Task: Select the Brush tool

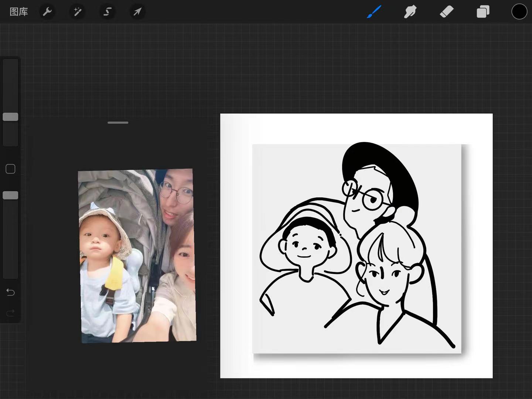Action: point(374,12)
